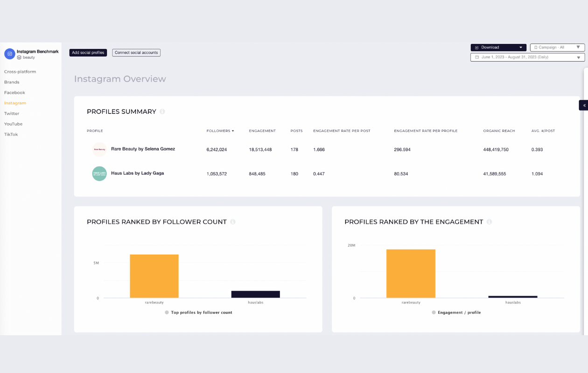
Task: Toggle the Engagement / profile legend dot
Action: tap(434, 312)
